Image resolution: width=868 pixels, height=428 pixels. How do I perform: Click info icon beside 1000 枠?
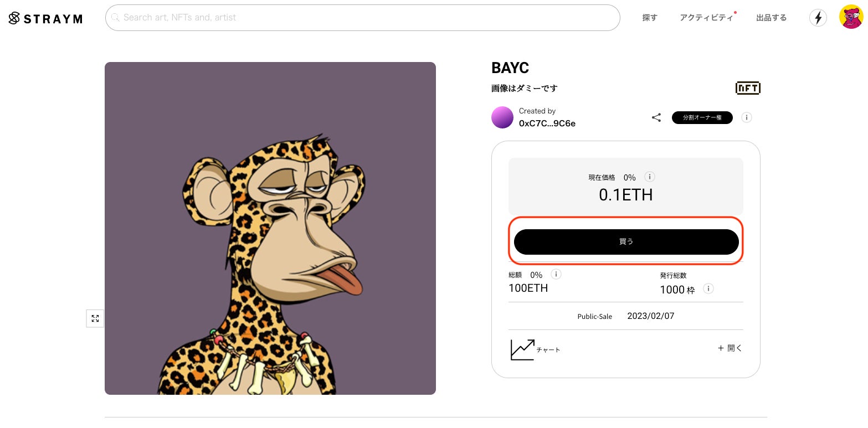708,288
